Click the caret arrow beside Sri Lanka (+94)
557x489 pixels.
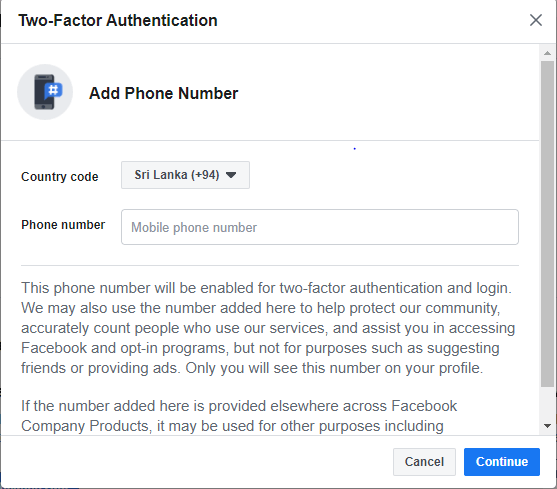click(231, 175)
